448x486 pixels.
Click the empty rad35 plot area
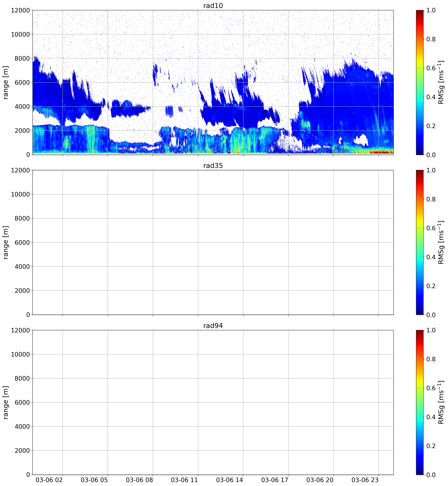(x=213, y=242)
